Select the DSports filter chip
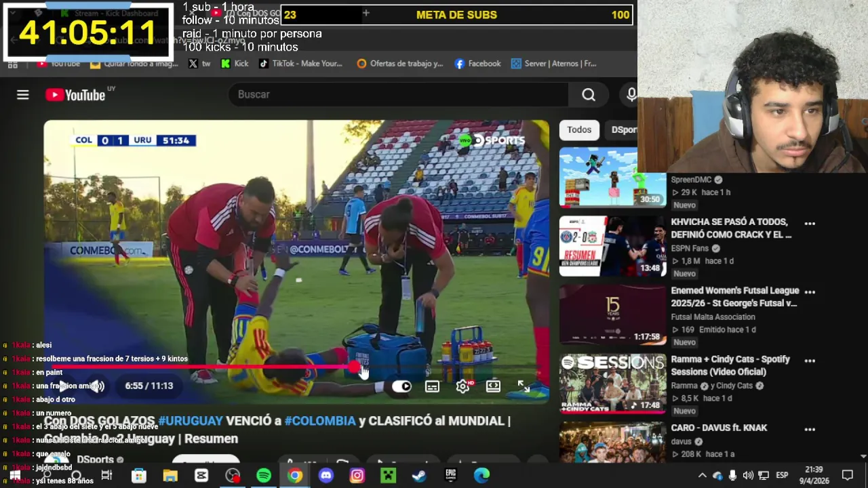The height and width of the screenshot is (488, 868). point(623,129)
